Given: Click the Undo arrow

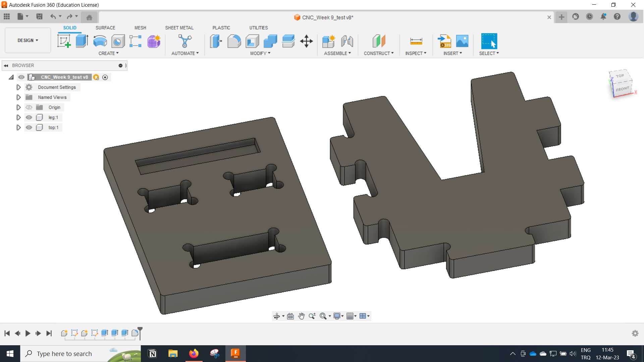Looking at the screenshot, I should tap(53, 16).
